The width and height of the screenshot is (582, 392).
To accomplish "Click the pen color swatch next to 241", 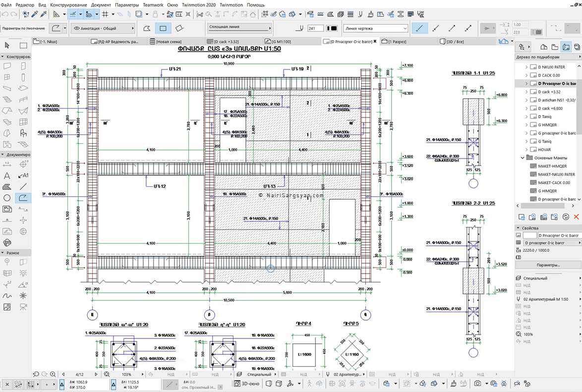I will tap(332, 28).
